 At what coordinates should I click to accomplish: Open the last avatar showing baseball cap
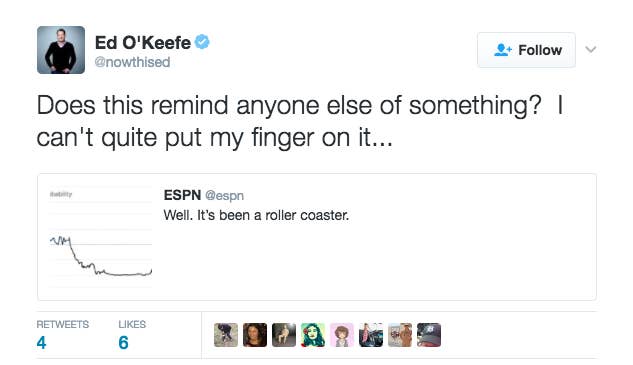tap(429, 335)
